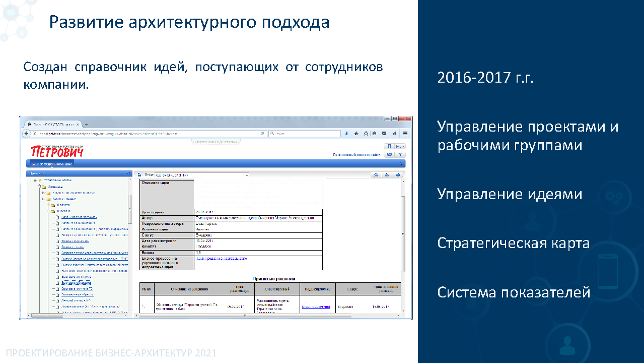The height and width of the screenshot is (363, 644).
Task: Click into the browser search field
Action: tap(304, 134)
